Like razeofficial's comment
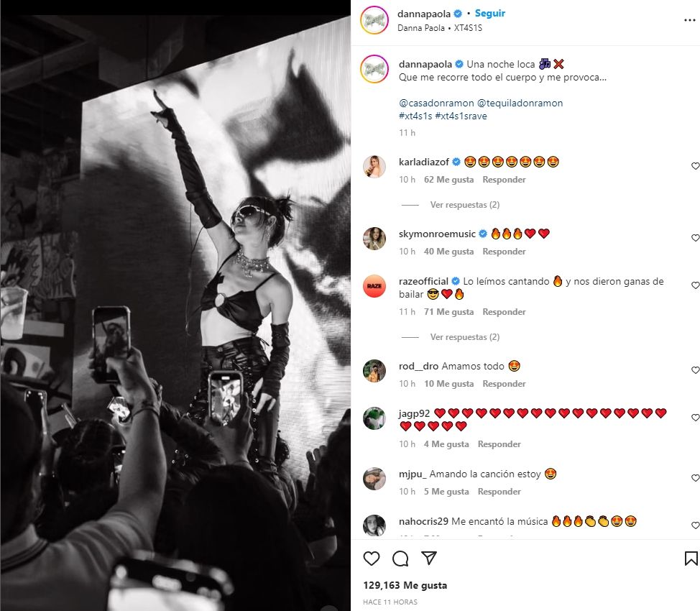Viewport: 700px width, 611px height. (x=695, y=285)
